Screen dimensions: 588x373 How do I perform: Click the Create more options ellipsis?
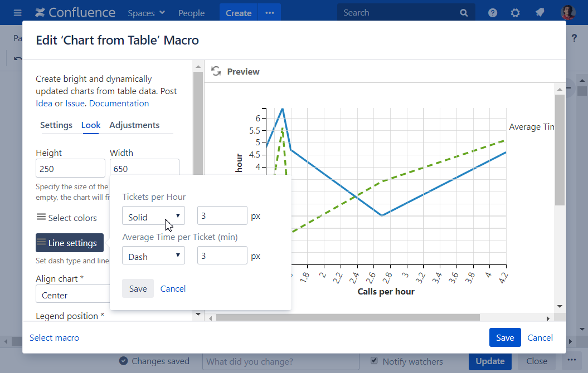[270, 13]
